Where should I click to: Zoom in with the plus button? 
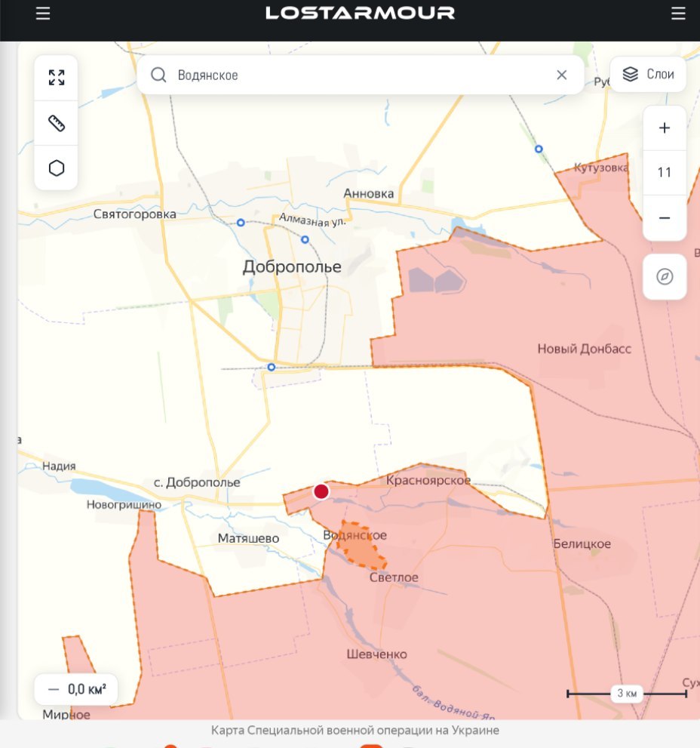tap(665, 128)
